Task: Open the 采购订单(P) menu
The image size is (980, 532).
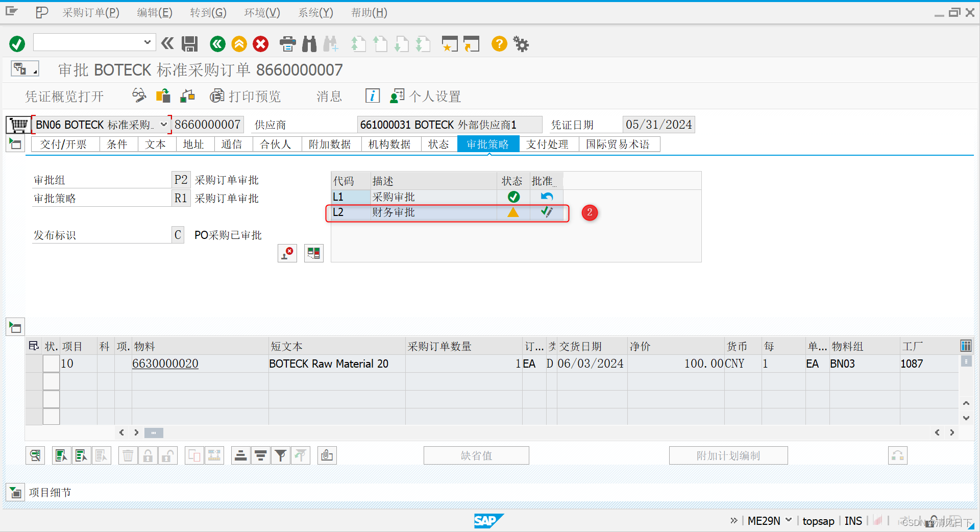Action: [x=91, y=12]
